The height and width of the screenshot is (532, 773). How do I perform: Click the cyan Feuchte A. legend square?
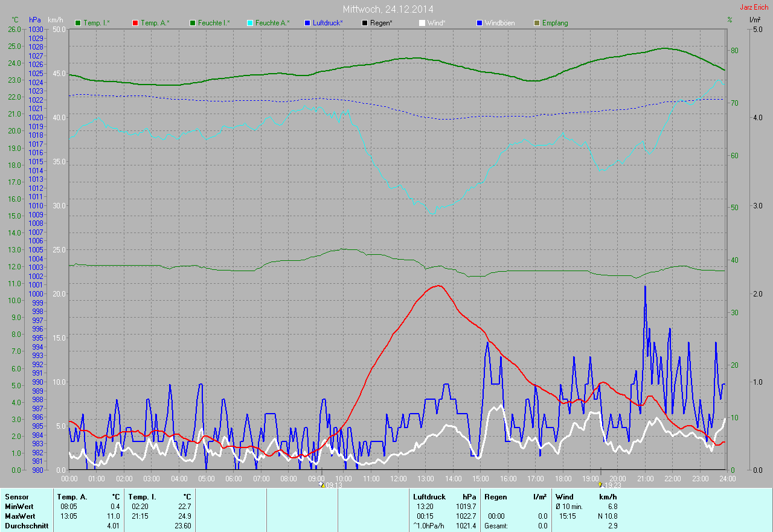point(250,23)
